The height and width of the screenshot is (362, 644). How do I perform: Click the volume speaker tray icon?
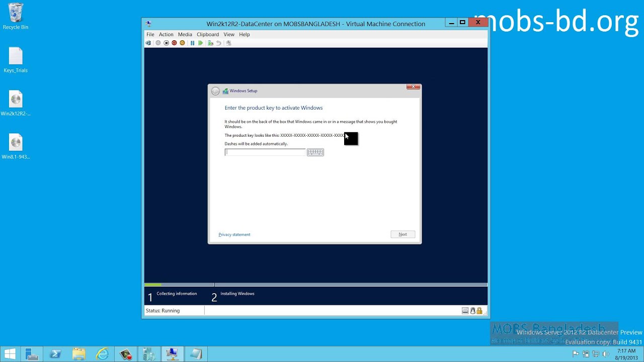tap(605, 354)
